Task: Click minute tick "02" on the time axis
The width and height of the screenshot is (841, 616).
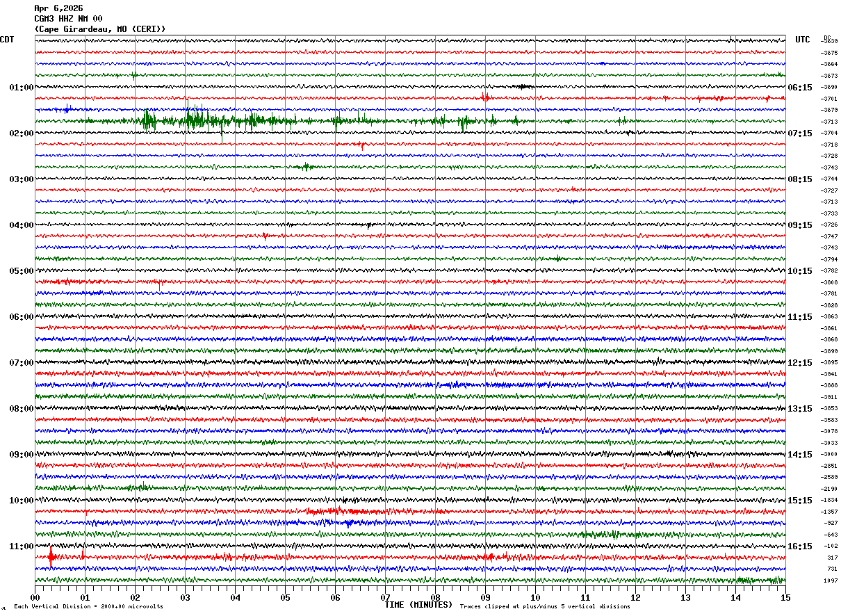Action: tap(135, 597)
